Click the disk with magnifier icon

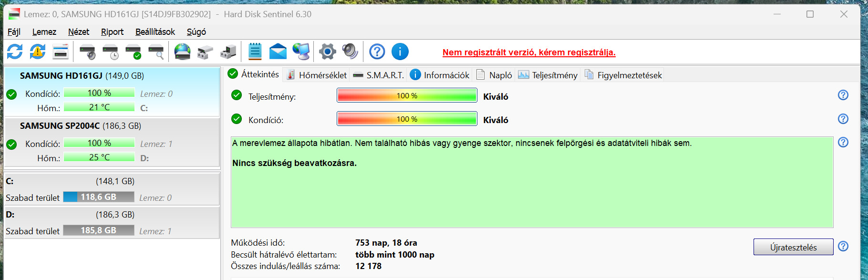point(156,52)
